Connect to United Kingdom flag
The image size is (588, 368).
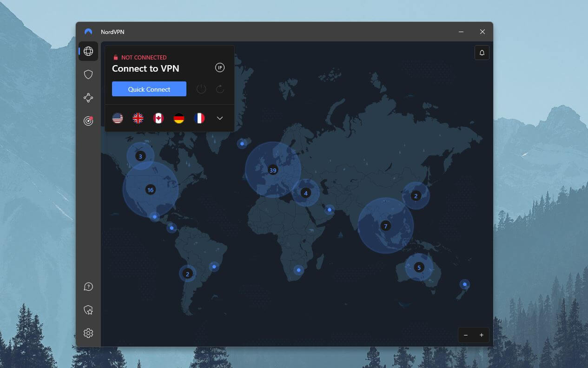pyautogui.click(x=138, y=118)
